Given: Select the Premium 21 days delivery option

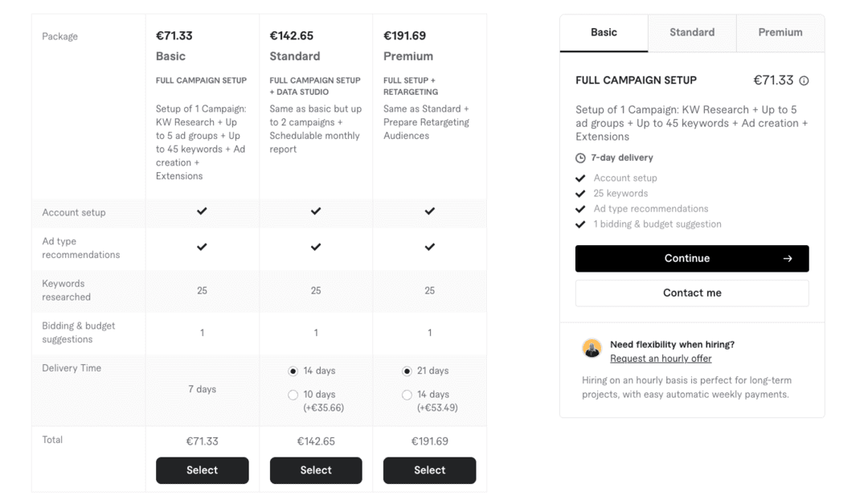Looking at the screenshot, I should 407,371.
